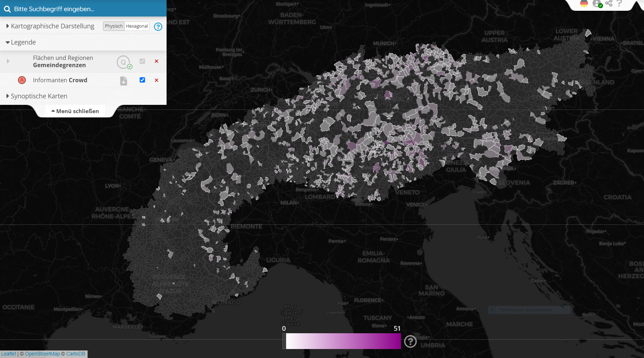Remove the Gemeindegrenzen layer with red X

[x=157, y=61]
